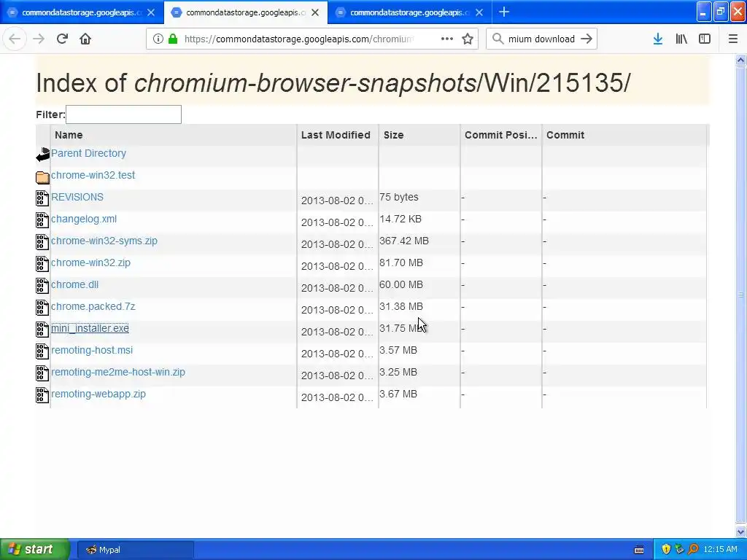The height and width of the screenshot is (560, 747).
Task: Click the keyboard icon in the taskbar
Action: (x=639, y=550)
